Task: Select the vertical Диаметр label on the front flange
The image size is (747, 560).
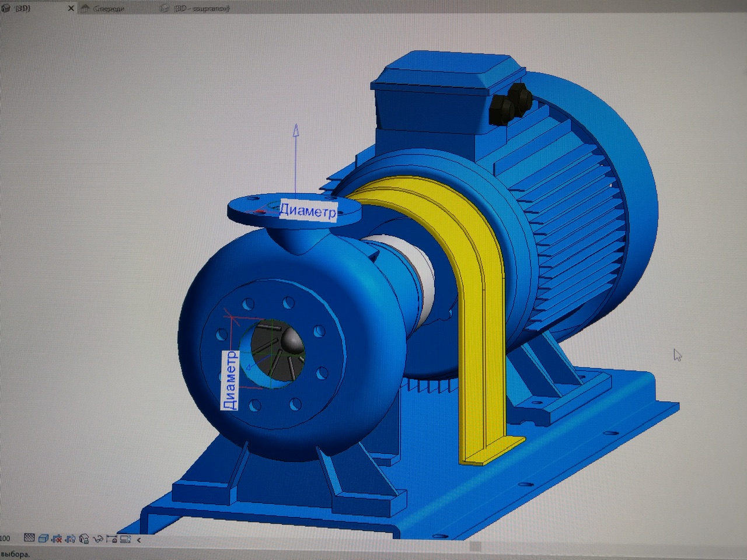Action: coord(231,380)
